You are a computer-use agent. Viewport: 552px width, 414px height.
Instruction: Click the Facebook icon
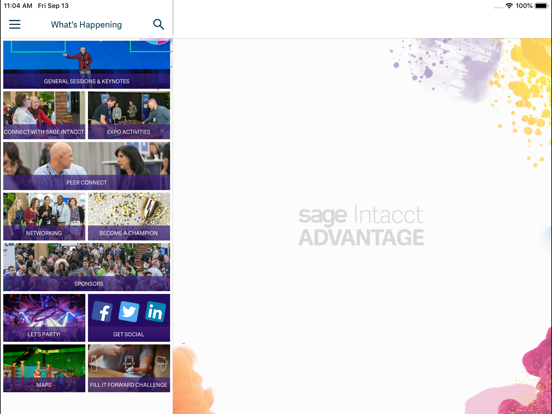click(102, 312)
